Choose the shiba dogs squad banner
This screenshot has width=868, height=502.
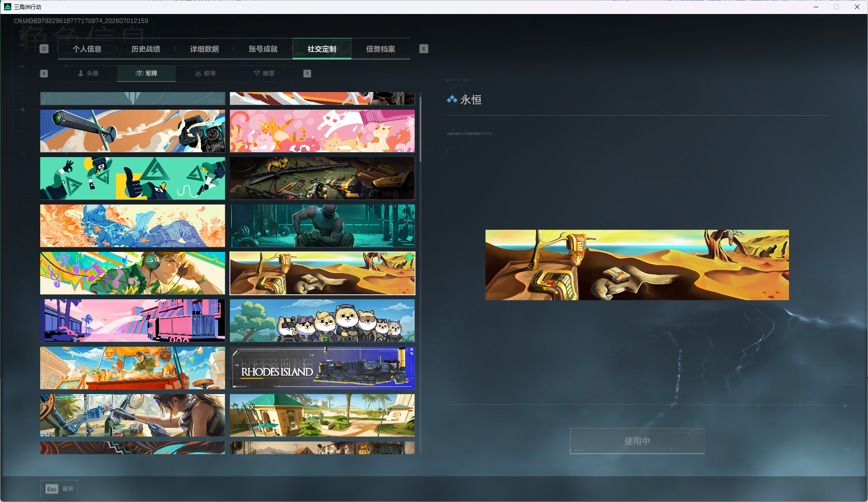(322, 321)
